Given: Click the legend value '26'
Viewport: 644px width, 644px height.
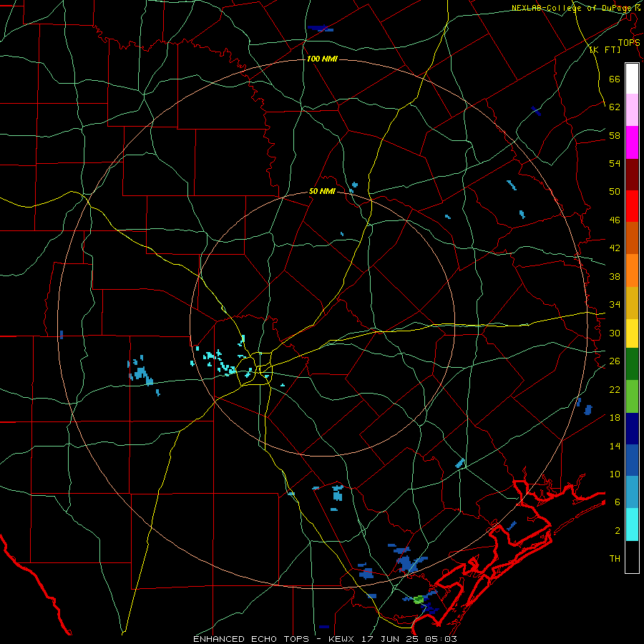Looking at the screenshot, I should [615, 361].
